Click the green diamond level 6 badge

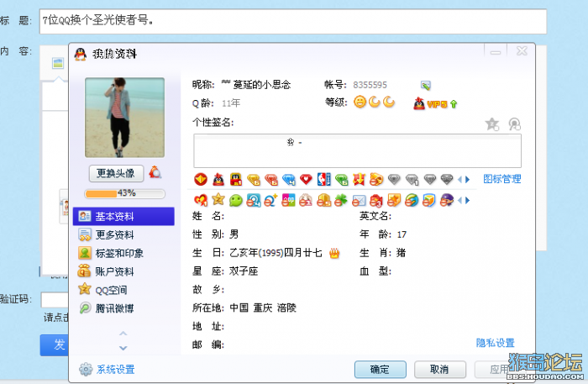[342, 180]
